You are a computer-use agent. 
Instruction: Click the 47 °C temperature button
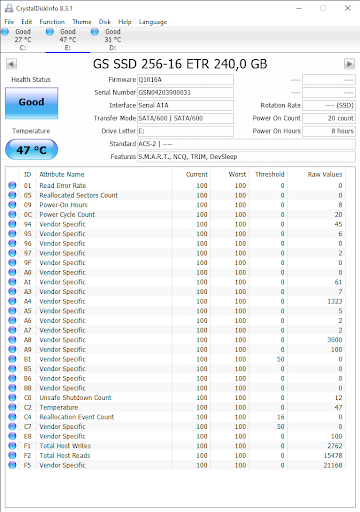click(x=31, y=150)
